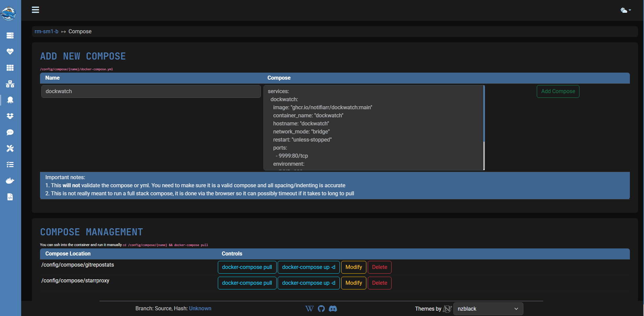The width and height of the screenshot is (644, 316).
Task: Click the rm-sm1-b breadcrumb link
Action: (46, 31)
